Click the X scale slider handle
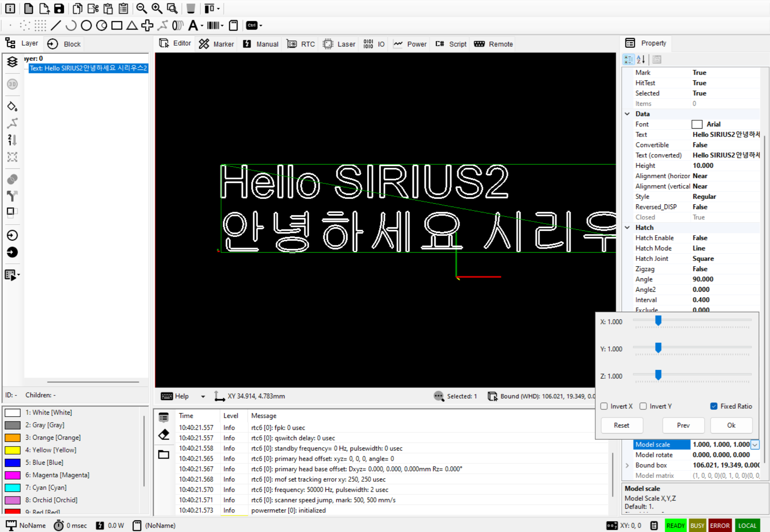770x532 pixels. 658,320
